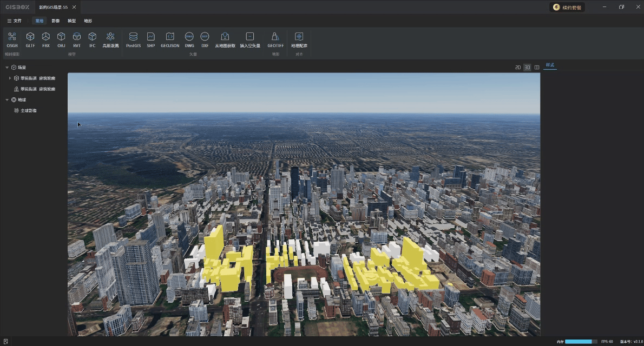
Task: Collapse the 场景 tree node
Action: (x=7, y=68)
